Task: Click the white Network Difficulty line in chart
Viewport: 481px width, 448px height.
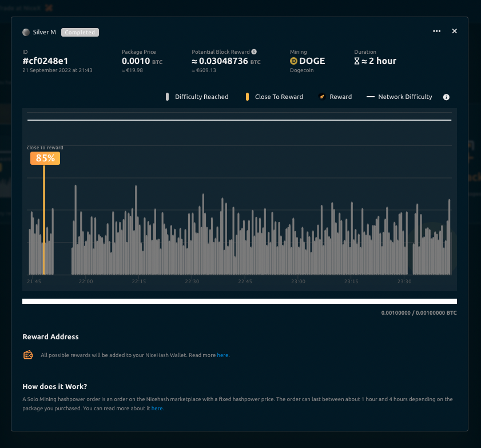Action: tap(239, 120)
